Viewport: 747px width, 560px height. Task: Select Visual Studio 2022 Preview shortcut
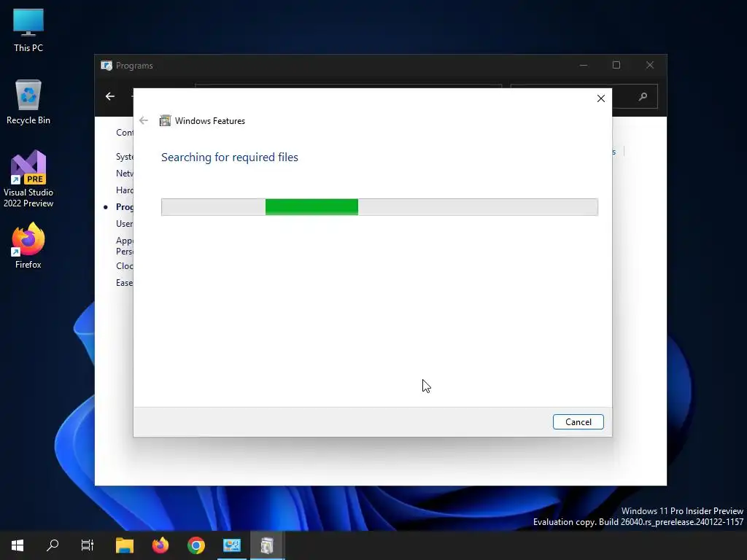pyautogui.click(x=28, y=179)
